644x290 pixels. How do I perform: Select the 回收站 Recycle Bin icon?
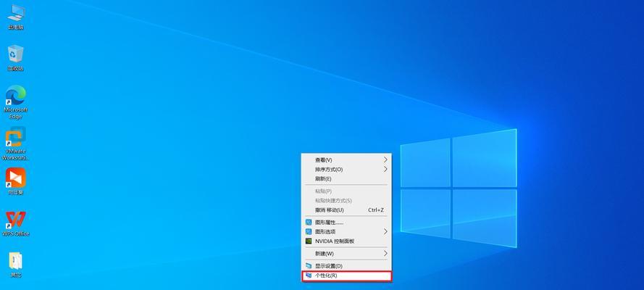click(x=16, y=58)
